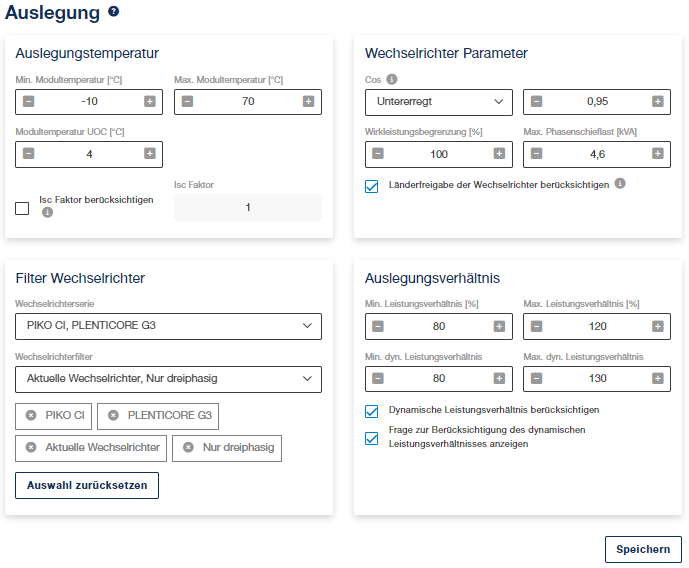
Task: Show info for Länderfreigabe der Wechselrichter
Action: [620, 183]
